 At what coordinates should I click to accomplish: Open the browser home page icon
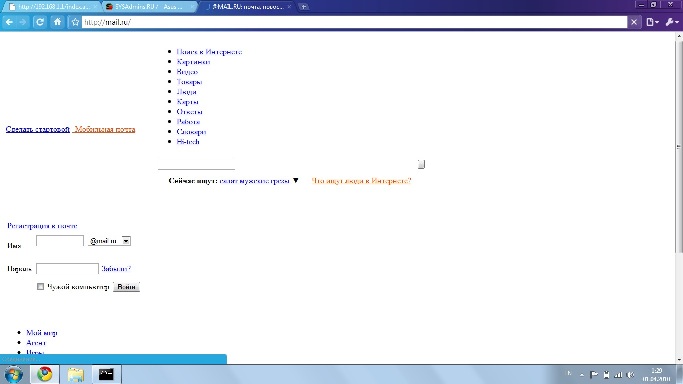coord(57,22)
